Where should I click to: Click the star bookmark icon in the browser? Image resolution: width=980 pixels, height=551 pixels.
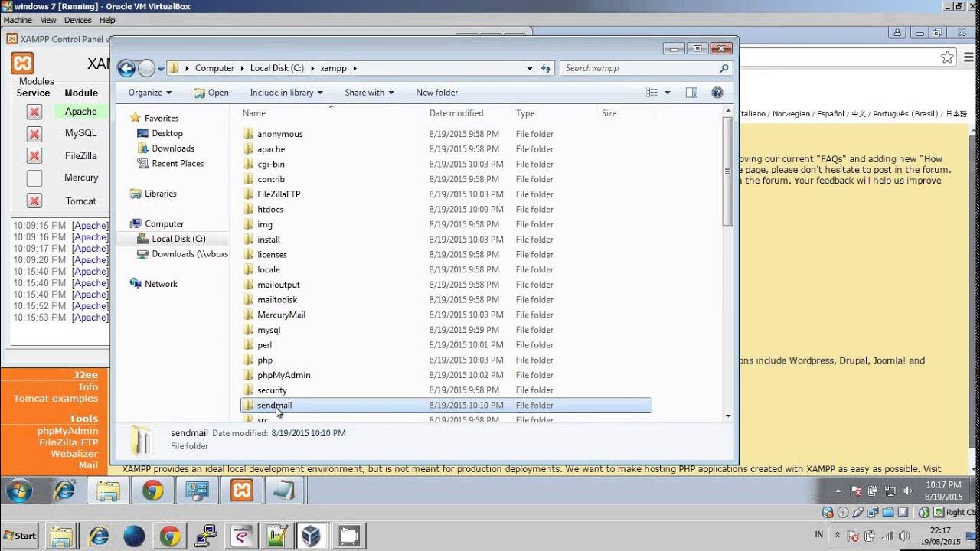point(947,57)
